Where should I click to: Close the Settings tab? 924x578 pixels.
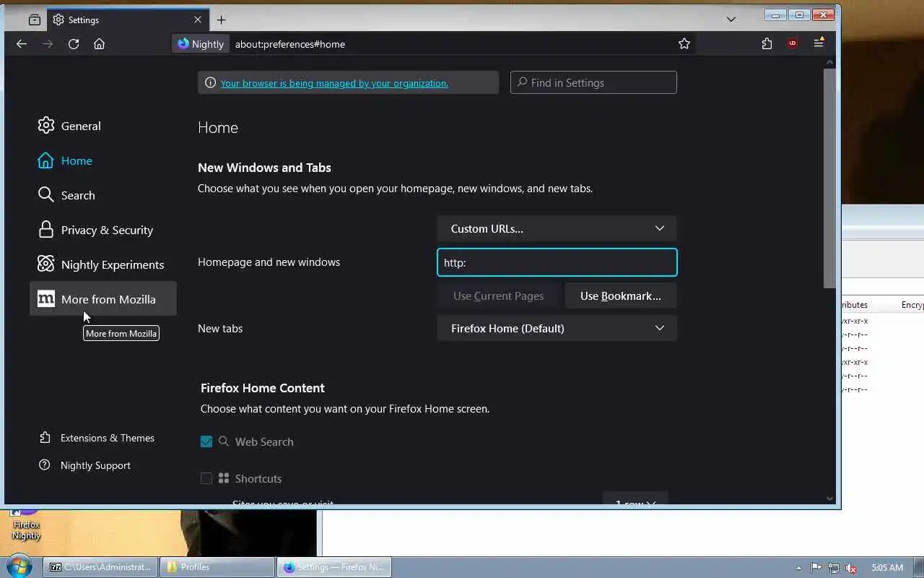pos(197,20)
